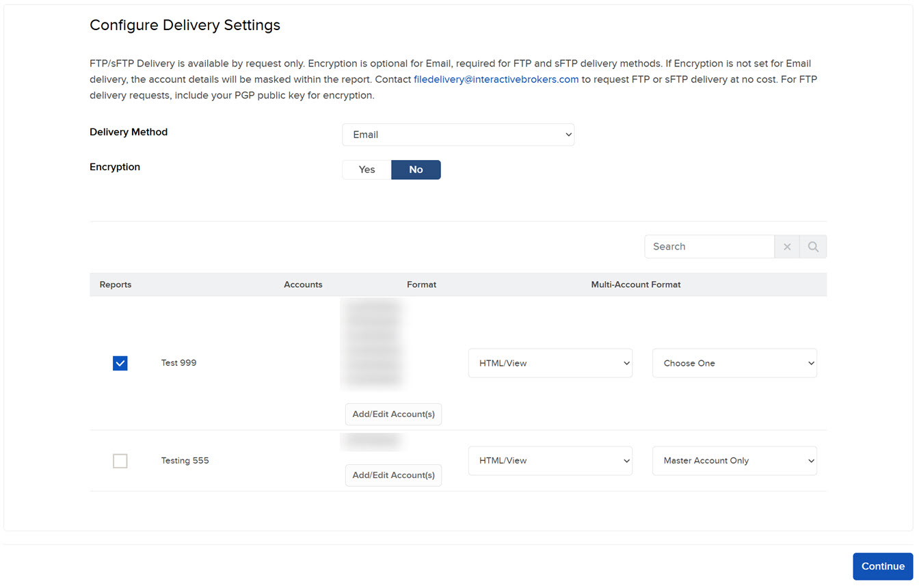This screenshot has width=919, height=588.
Task: Click the search magnifier icon
Action: [x=813, y=246]
